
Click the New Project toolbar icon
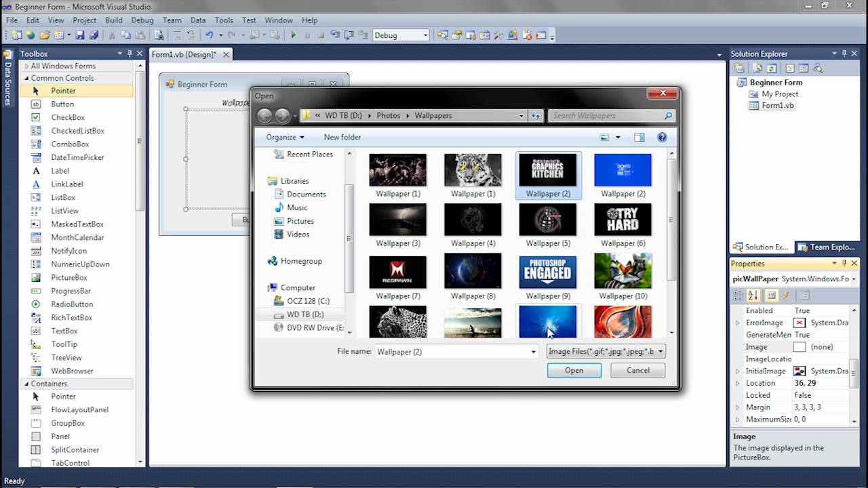pyautogui.click(x=16, y=35)
